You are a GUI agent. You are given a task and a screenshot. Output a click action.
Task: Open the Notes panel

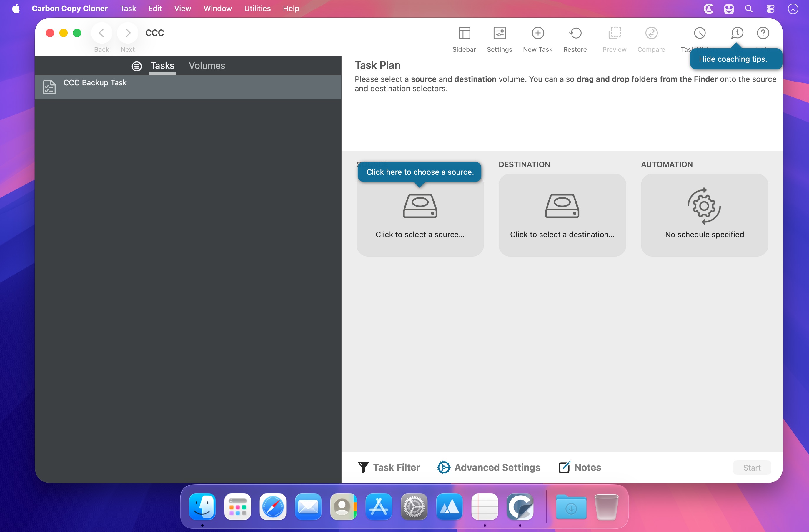coord(580,467)
